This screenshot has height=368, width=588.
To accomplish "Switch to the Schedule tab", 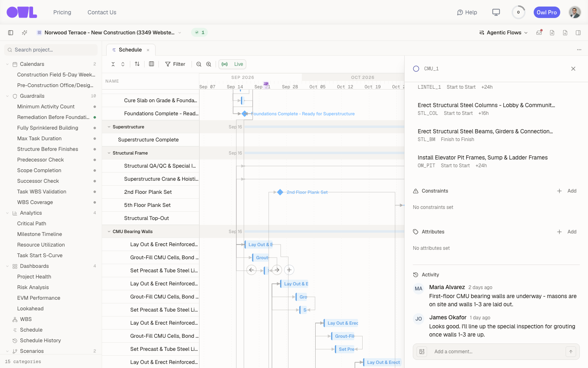I will [130, 50].
